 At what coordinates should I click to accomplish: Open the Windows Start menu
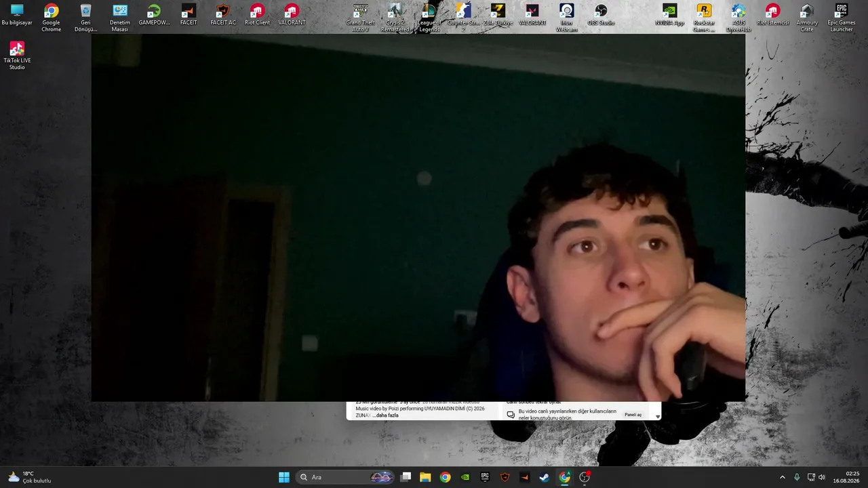coord(284,477)
